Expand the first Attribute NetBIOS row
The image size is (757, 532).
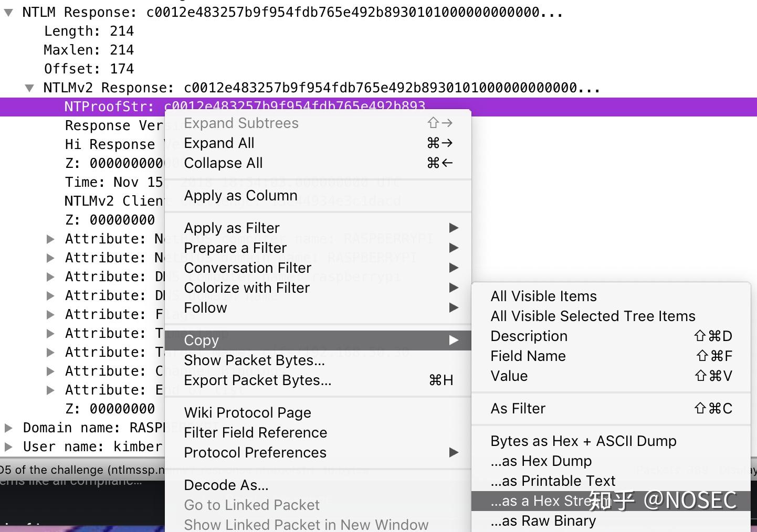pos(50,239)
